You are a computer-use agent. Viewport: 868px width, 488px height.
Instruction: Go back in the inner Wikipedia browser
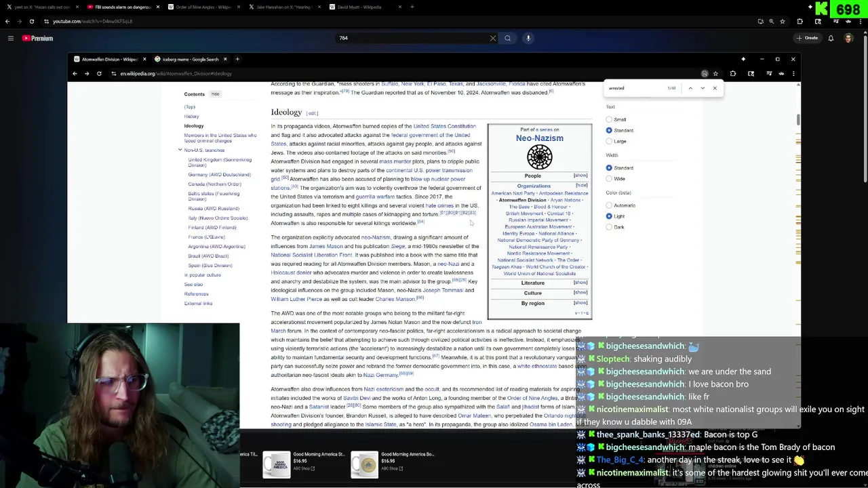point(75,73)
